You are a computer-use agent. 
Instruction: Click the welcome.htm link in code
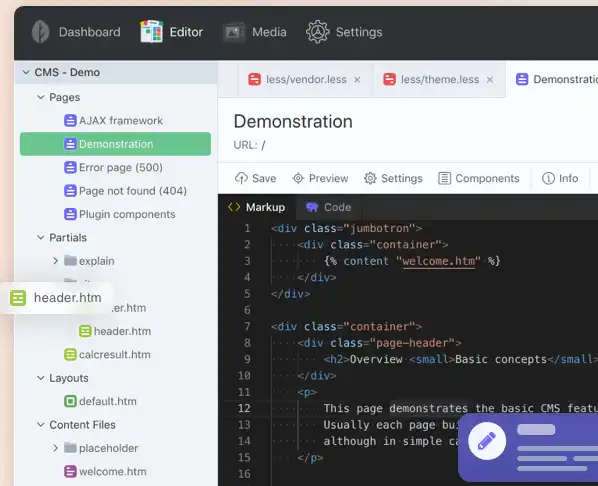click(439, 261)
